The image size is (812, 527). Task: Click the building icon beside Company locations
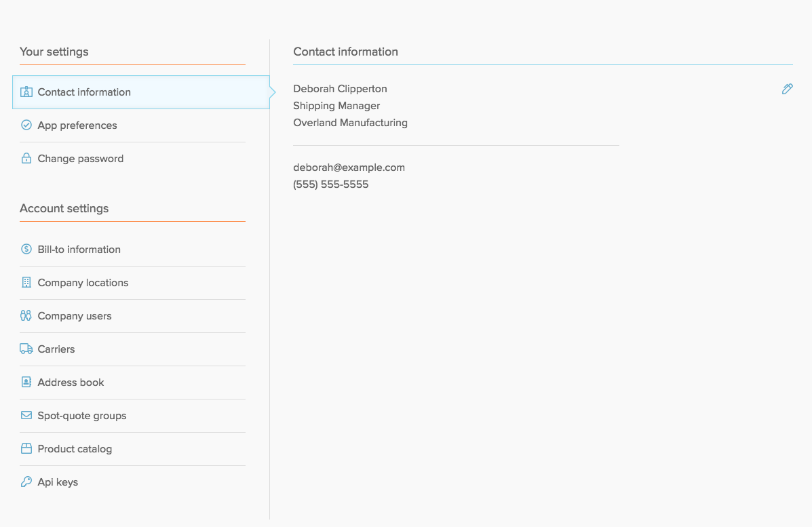tap(26, 282)
